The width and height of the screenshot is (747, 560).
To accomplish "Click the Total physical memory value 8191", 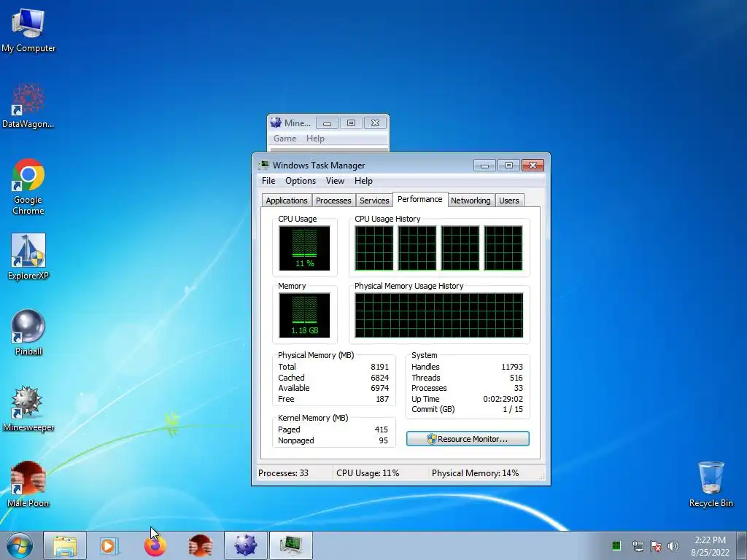I will tap(379, 367).
